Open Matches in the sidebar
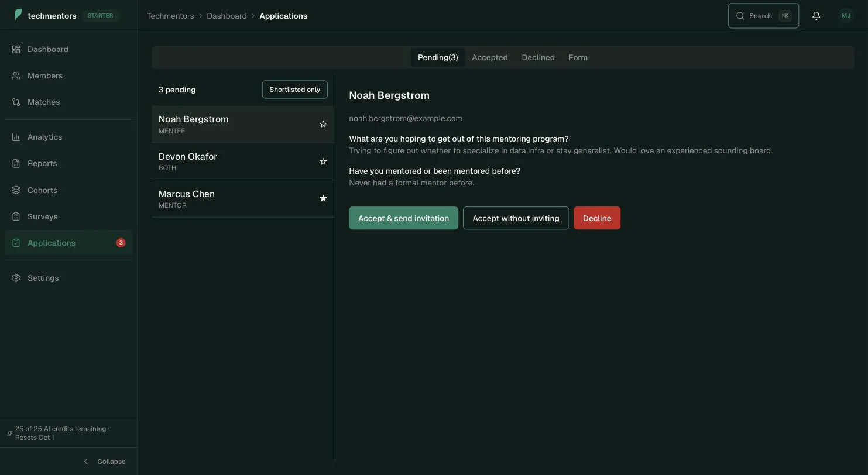This screenshot has width=868, height=475. coord(68,102)
